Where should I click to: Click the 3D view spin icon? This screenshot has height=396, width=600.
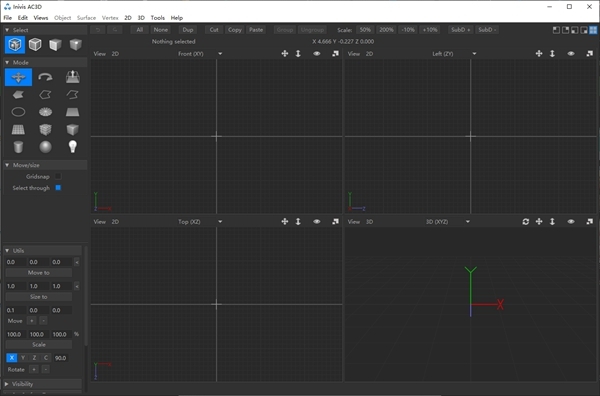526,222
